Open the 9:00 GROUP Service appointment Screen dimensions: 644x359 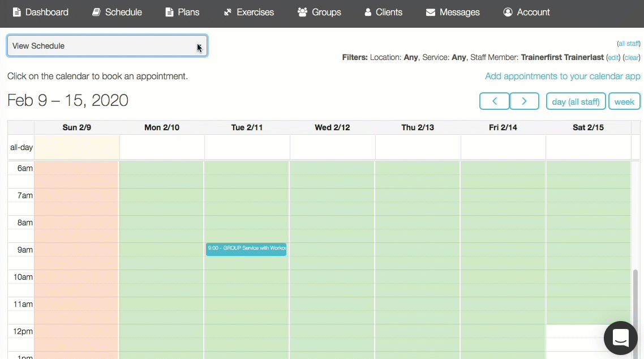(x=246, y=249)
